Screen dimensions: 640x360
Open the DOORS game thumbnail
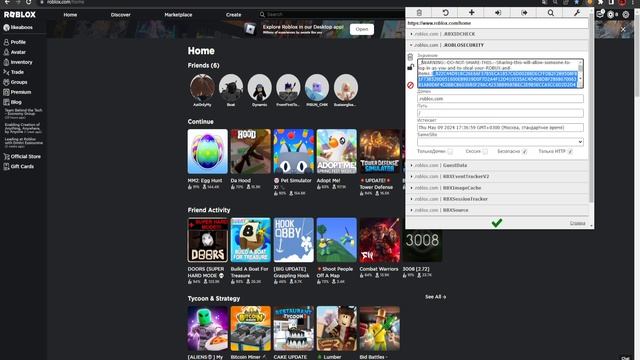pos(208,240)
